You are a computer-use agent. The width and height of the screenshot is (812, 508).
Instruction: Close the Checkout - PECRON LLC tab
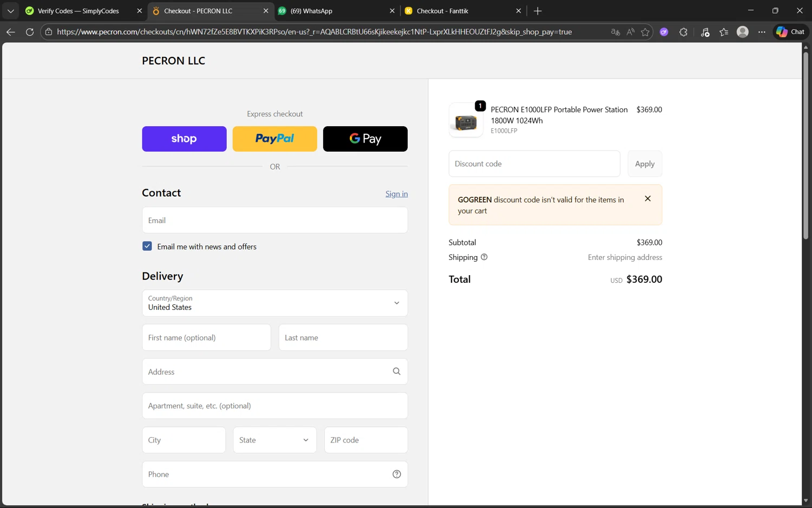pos(266,11)
